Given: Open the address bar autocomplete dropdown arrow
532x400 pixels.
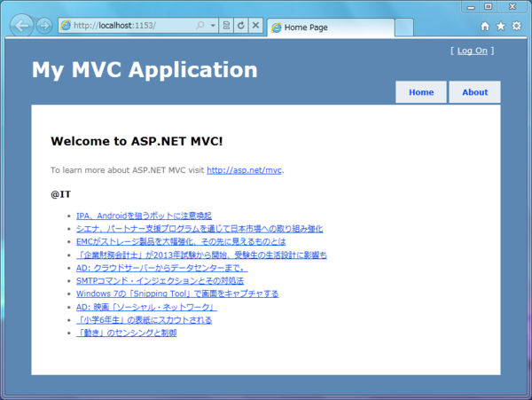Looking at the screenshot, I should pos(213,26).
